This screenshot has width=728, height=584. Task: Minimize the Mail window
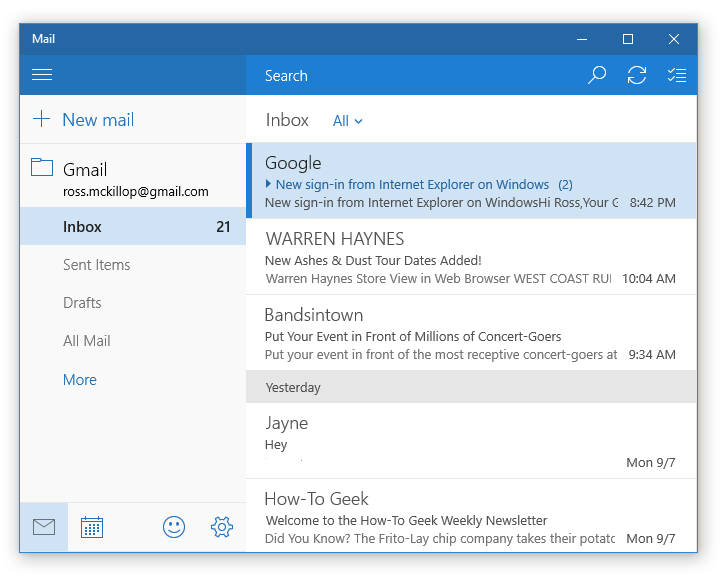(x=582, y=39)
